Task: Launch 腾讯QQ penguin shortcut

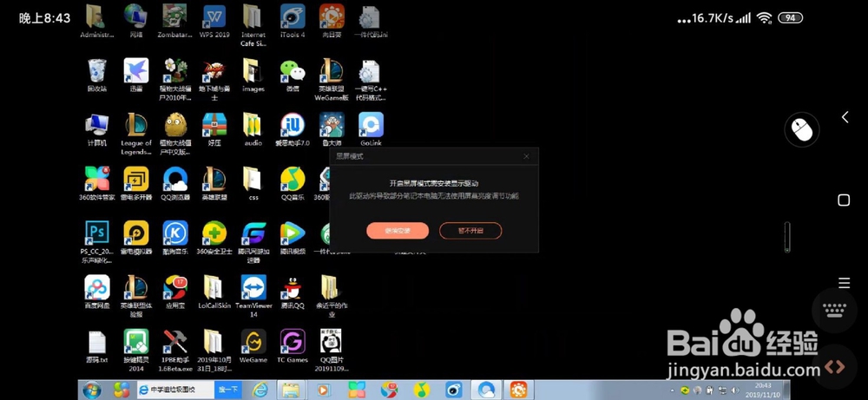Action: pyautogui.click(x=293, y=292)
